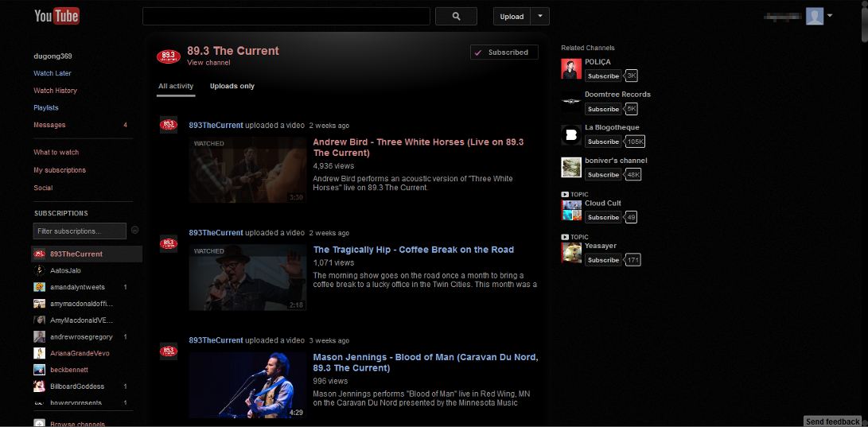This screenshot has width=868, height=427.
Task: Switch to the Uploads only tab
Action: [x=232, y=87]
